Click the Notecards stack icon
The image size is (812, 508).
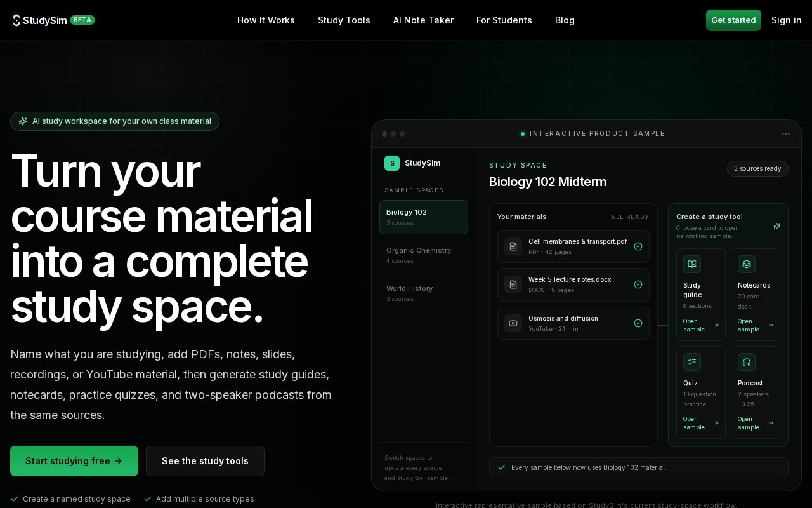click(x=747, y=264)
